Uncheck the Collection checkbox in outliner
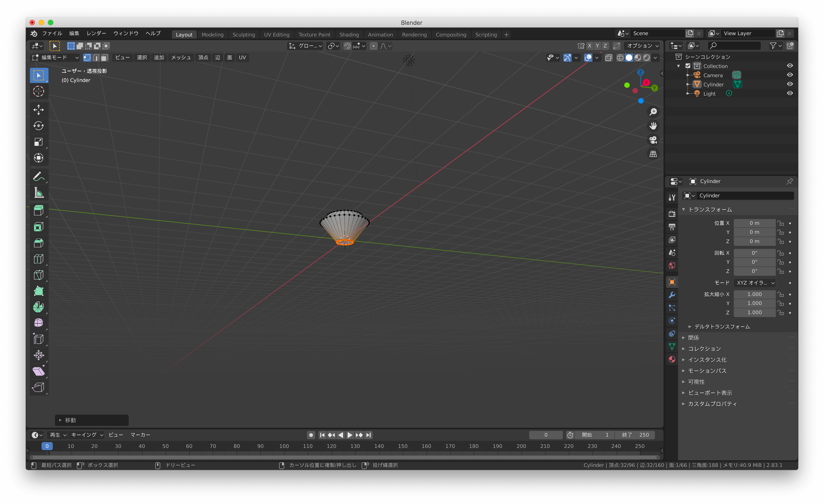824x504 pixels. tap(688, 66)
